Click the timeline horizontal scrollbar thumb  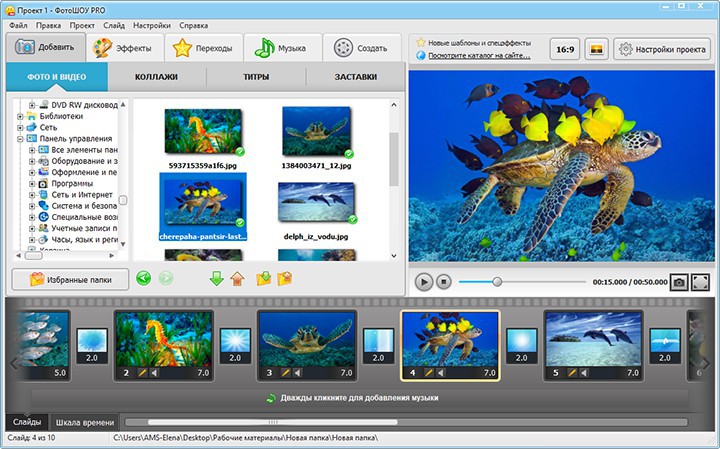click(273, 422)
